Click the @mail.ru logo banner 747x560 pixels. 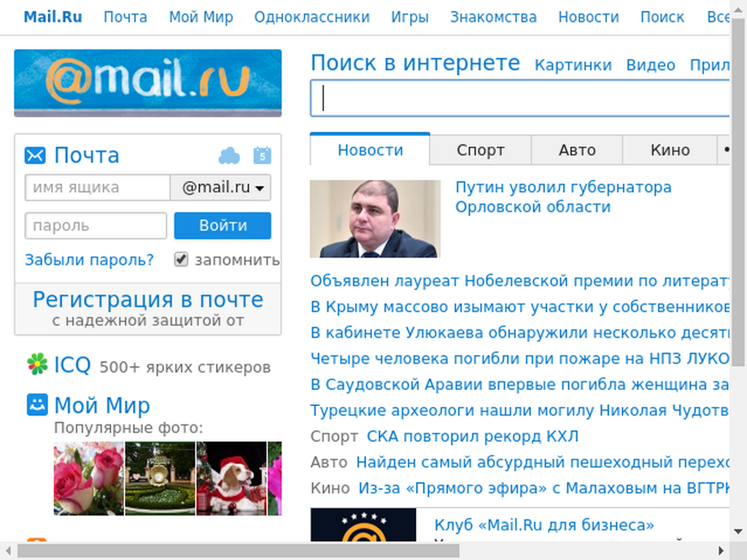(x=147, y=83)
